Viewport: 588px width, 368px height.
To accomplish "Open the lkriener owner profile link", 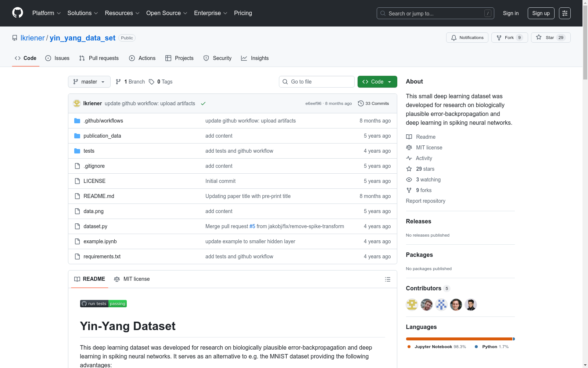I will click(33, 38).
